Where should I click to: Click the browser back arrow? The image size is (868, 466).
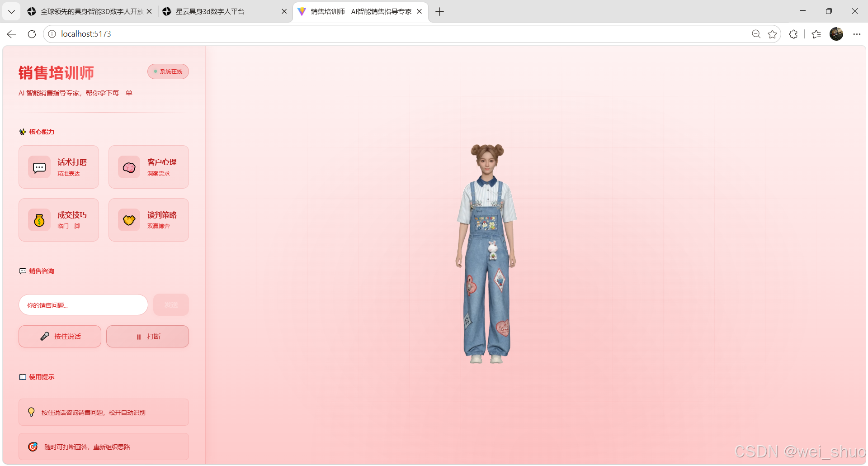pos(12,34)
